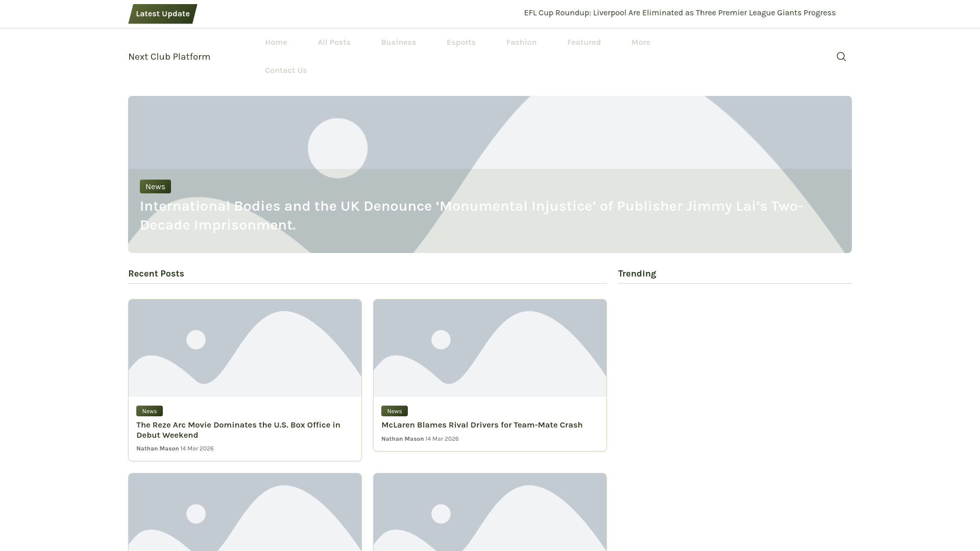
Task: Navigate to the Featured category
Action: click(583, 42)
